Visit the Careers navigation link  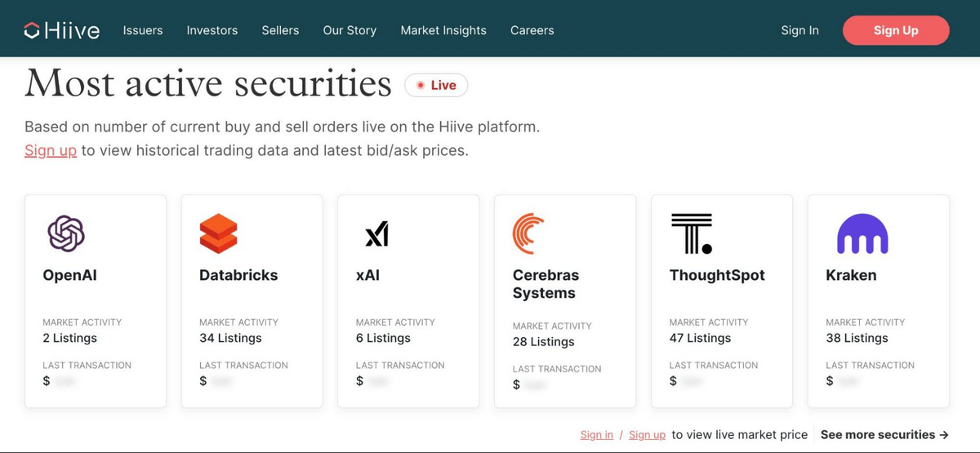[x=532, y=30]
